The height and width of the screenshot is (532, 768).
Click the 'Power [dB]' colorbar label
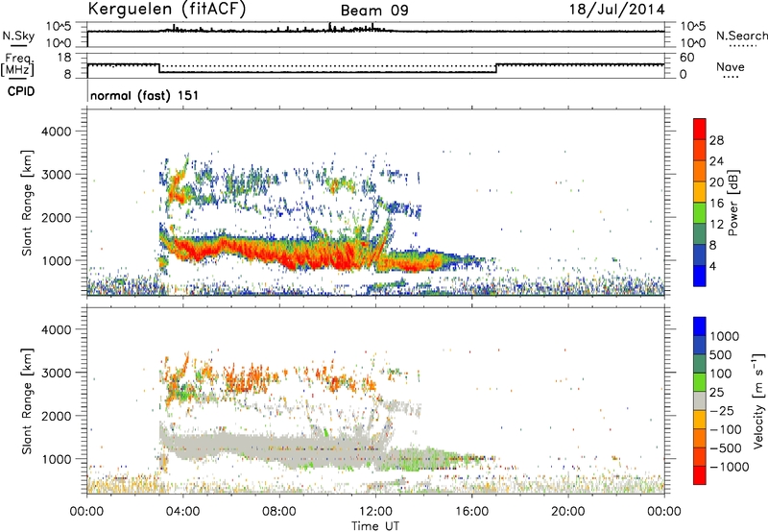coord(732,203)
